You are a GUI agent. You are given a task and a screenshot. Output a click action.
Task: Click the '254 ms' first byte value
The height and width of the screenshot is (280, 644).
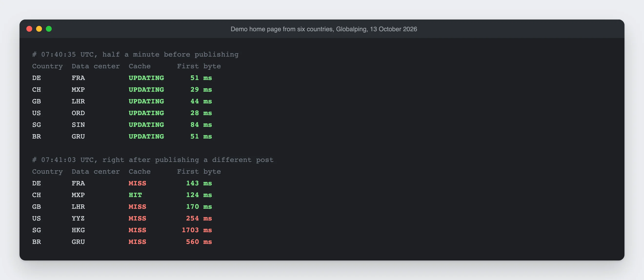tap(199, 219)
